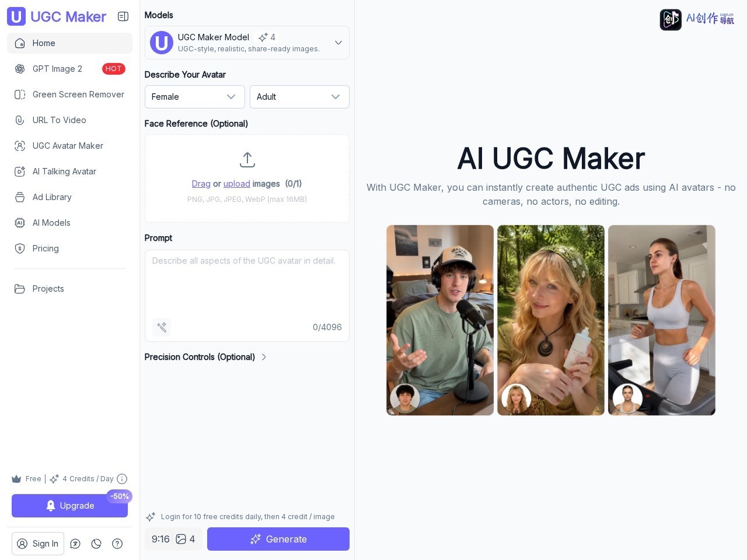The height and width of the screenshot is (560, 747).
Task: Click the URL To Video link icon
Action: pyautogui.click(x=20, y=120)
